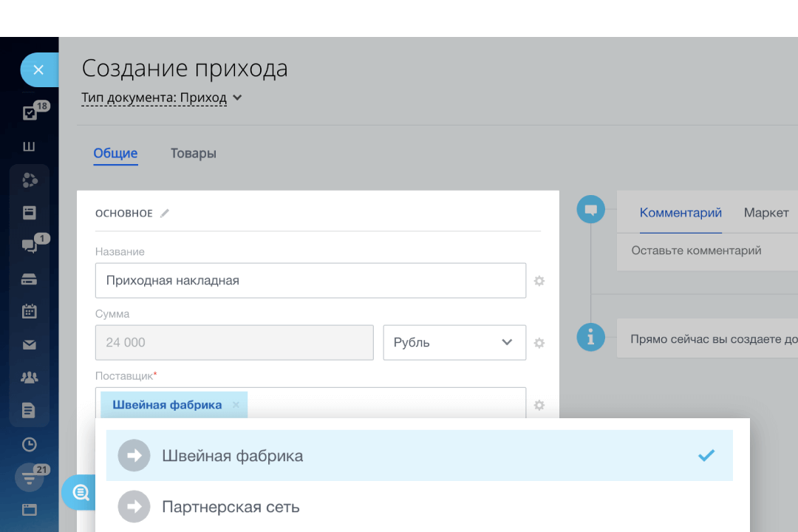Open CRM funnel icon with badge 21
This screenshot has width=798, height=532.
coord(30,477)
